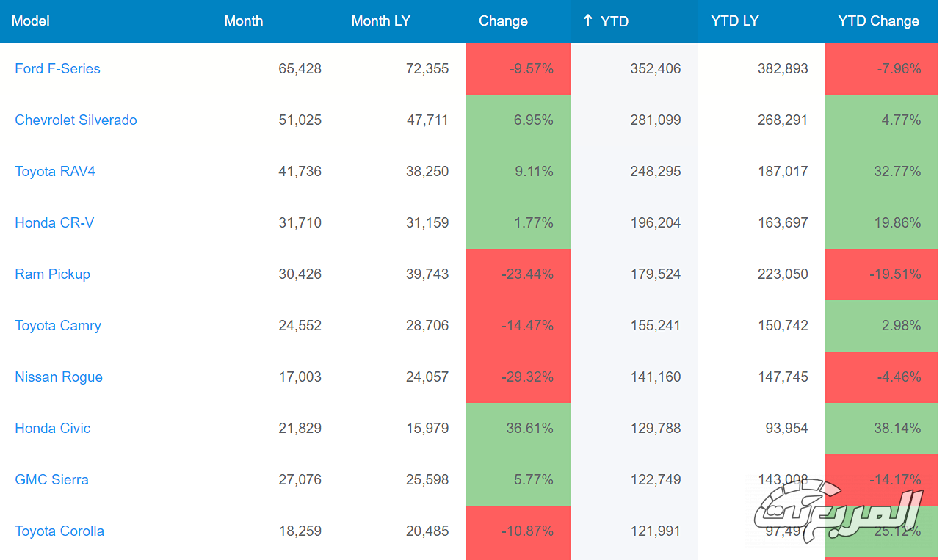945x560 pixels.
Task: Click the -10.87% change cell
Action: point(518,533)
